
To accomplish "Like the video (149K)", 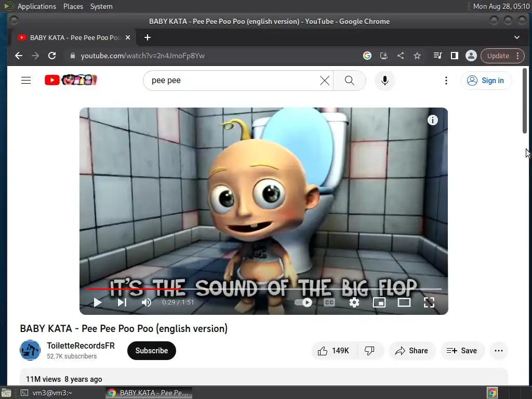I will 334,351.
